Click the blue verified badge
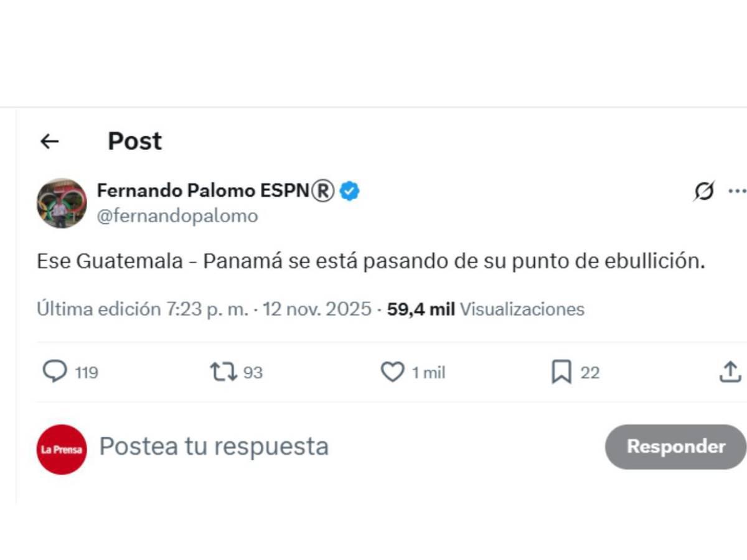The image size is (747, 560). pyautogui.click(x=349, y=191)
